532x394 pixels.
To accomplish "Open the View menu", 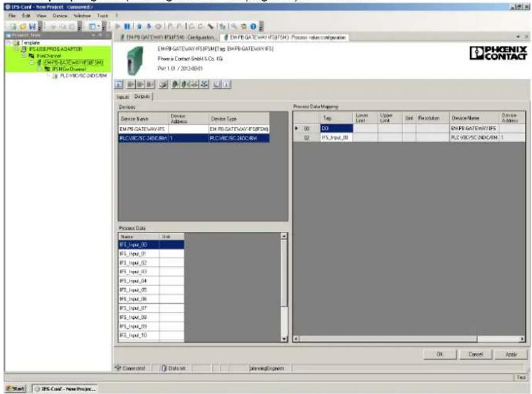I will [41, 16].
